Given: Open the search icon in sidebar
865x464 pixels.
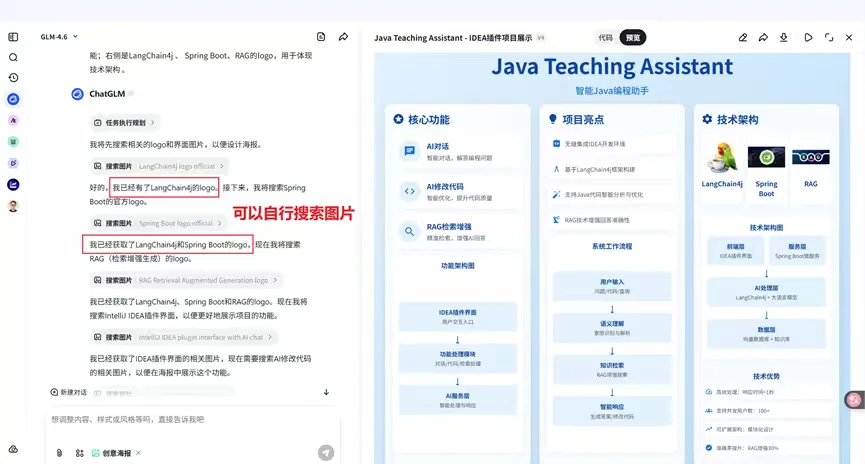Looking at the screenshot, I should tap(13, 57).
